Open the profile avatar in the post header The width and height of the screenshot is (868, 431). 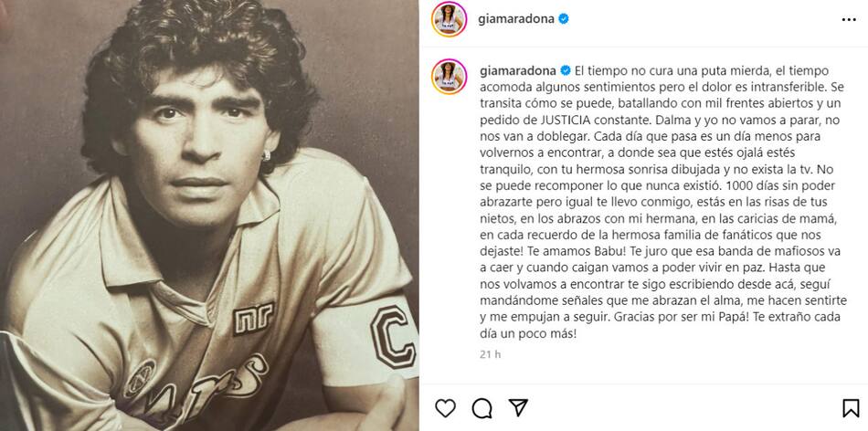[x=449, y=18]
